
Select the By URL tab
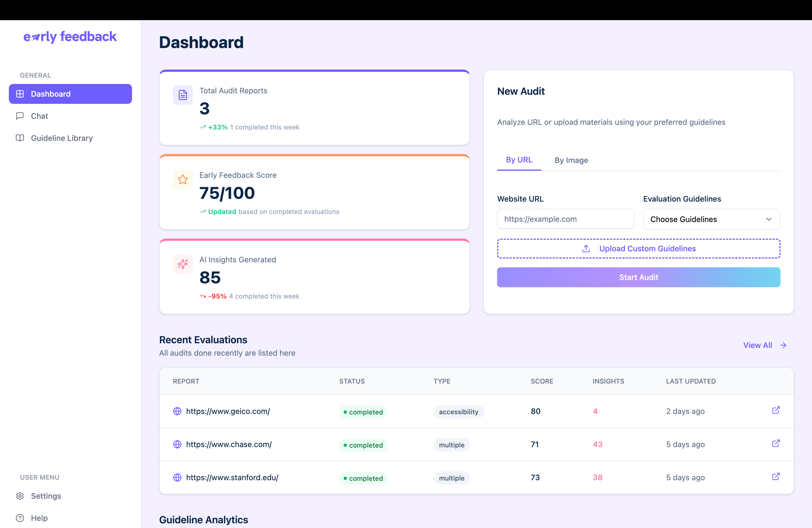pos(519,160)
